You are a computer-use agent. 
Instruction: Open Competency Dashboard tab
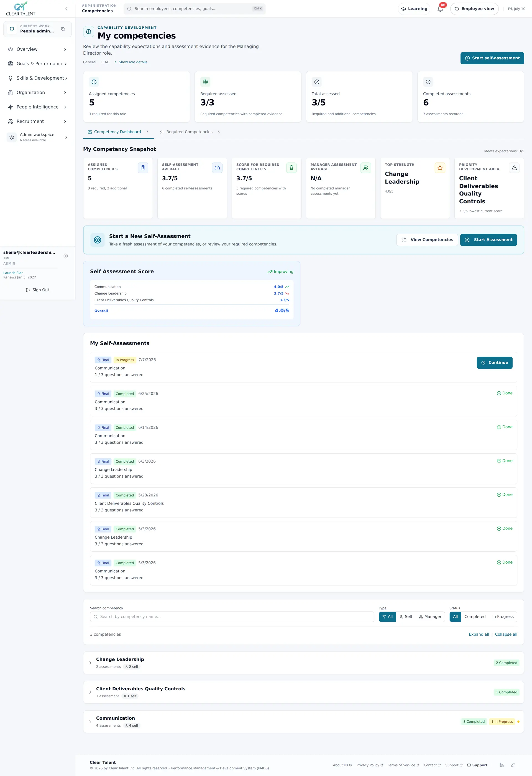[x=118, y=132]
